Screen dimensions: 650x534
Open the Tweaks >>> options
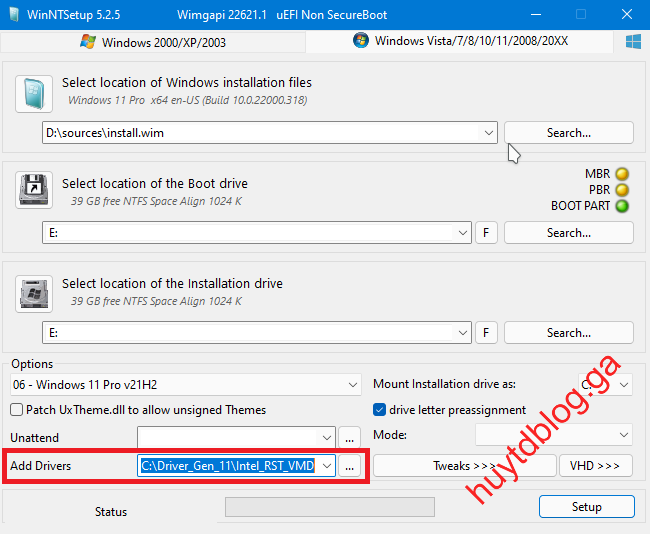(x=464, y=466)
